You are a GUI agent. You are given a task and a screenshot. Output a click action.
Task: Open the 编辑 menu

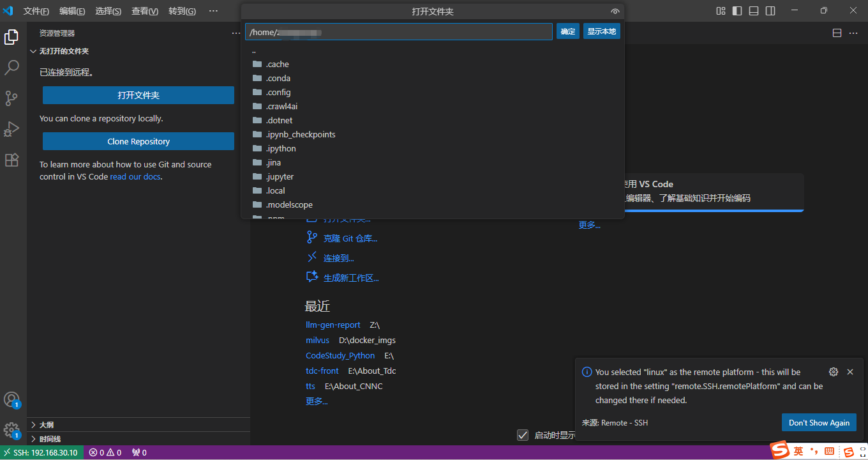[x=72, y=11]
